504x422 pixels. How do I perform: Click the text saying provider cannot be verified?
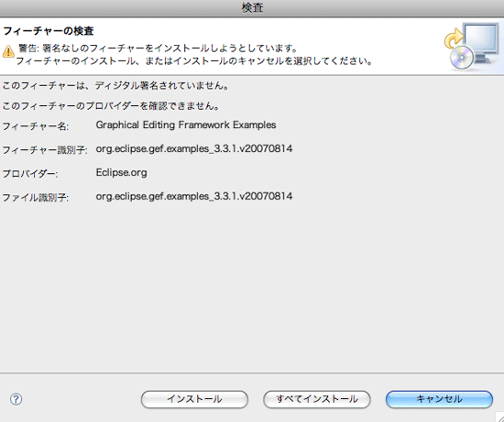(x=111, y=105)
